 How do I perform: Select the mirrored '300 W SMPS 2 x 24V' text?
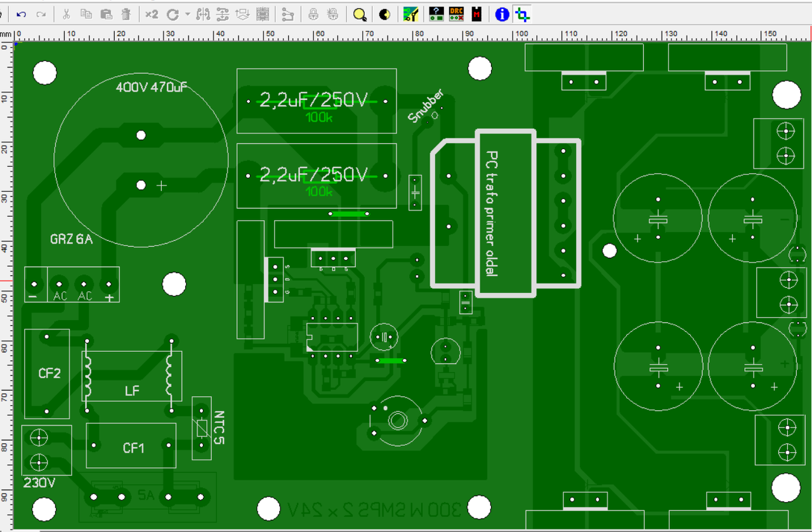coord(374,510)
